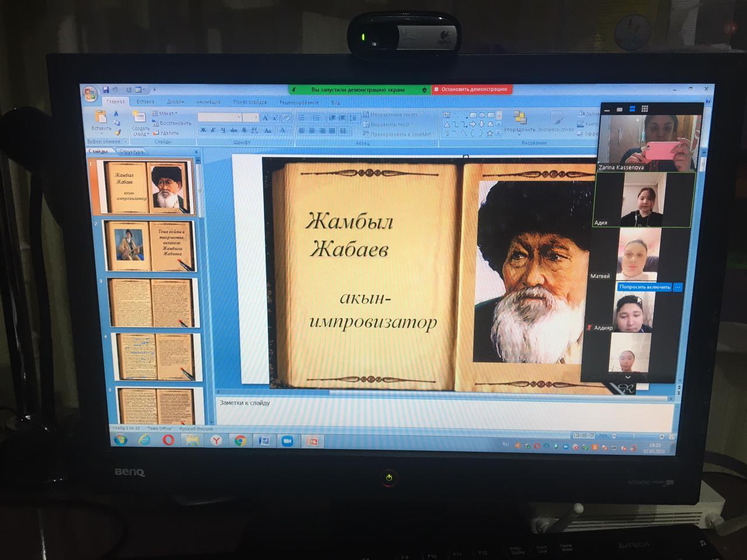Click Остановить демонстрацию stop sharing button
Image resolution: width=747 pixels, height=560 pixels.
click(471, 89)
